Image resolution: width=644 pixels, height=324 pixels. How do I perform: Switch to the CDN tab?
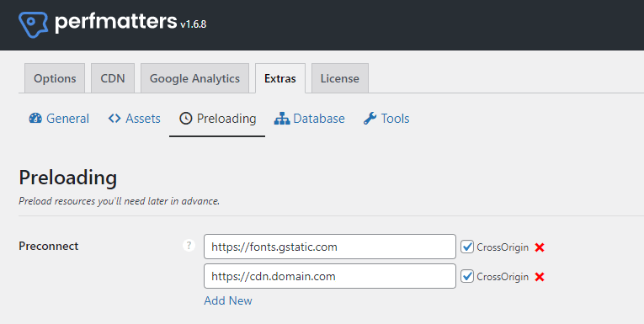(113, 78)
